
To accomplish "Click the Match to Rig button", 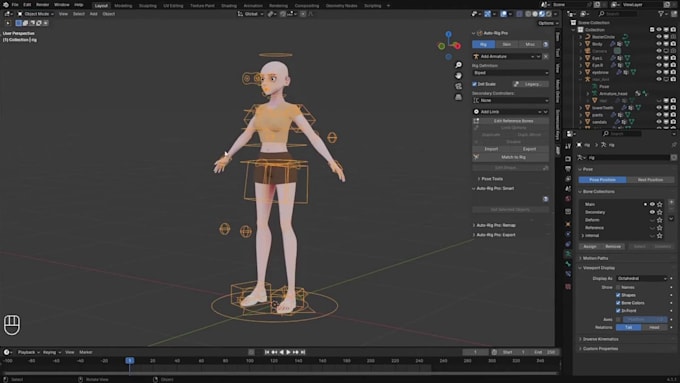I will 510,157.
